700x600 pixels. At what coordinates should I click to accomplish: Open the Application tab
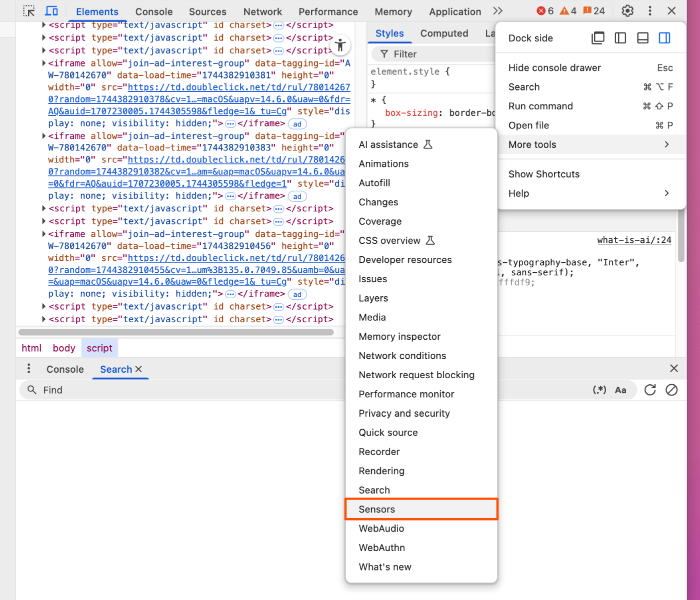click(x=455, y=11)
